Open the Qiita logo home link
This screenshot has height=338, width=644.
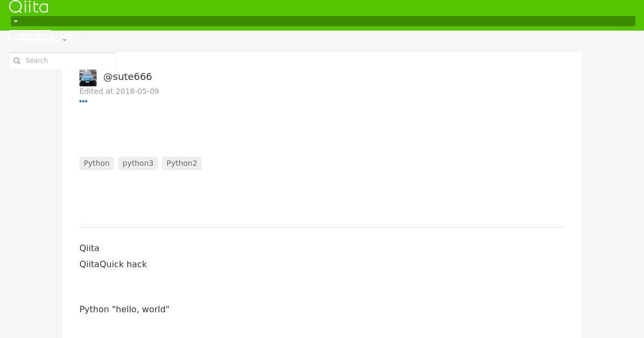(28, 6)
